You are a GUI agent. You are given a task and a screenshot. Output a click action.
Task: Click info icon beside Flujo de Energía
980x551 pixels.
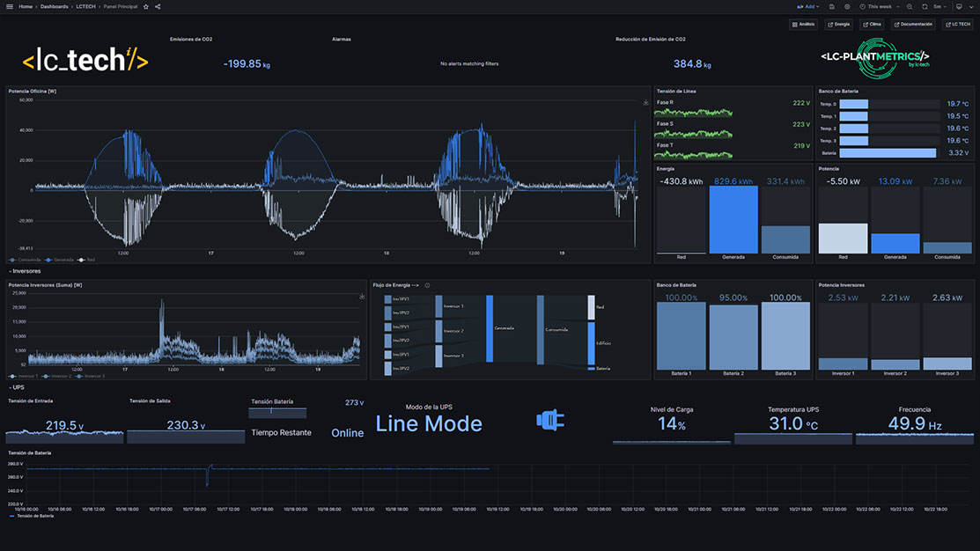pyautogui.click(x=427, y=285)
